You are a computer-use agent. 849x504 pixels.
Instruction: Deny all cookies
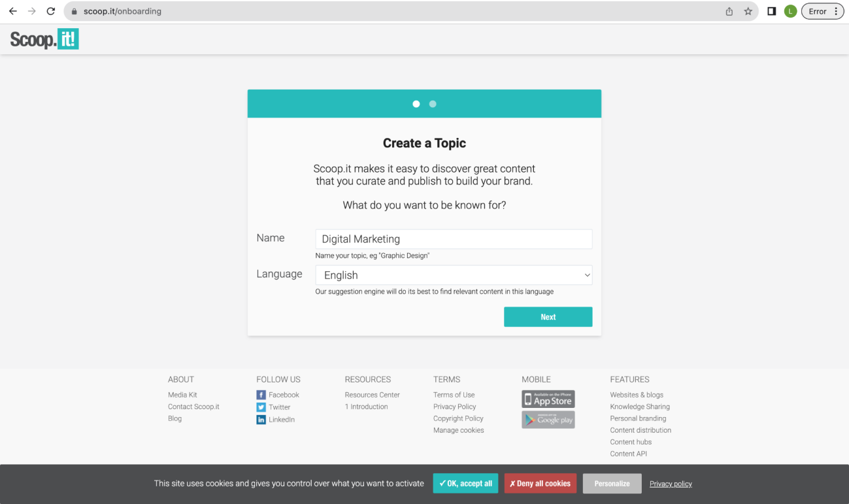pyautogui.click(x=540, y=484)
